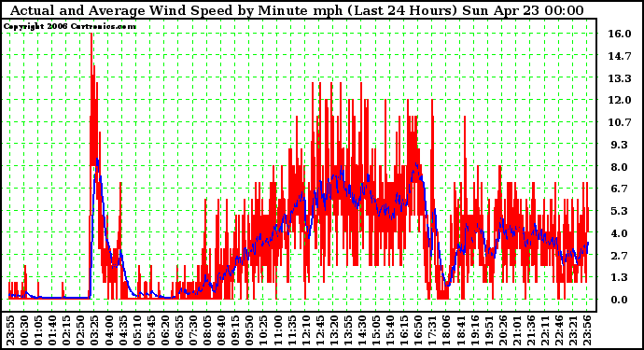The width and height of the screenshot is (644, 350).
Task: Click the 21:01 time axis label
Action: tap(516, 330)
